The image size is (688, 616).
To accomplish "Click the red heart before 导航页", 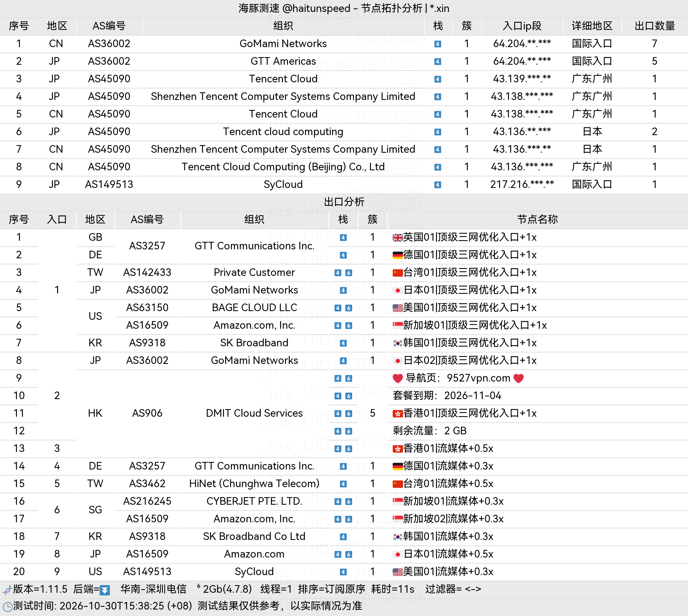I will click(398, 379).
